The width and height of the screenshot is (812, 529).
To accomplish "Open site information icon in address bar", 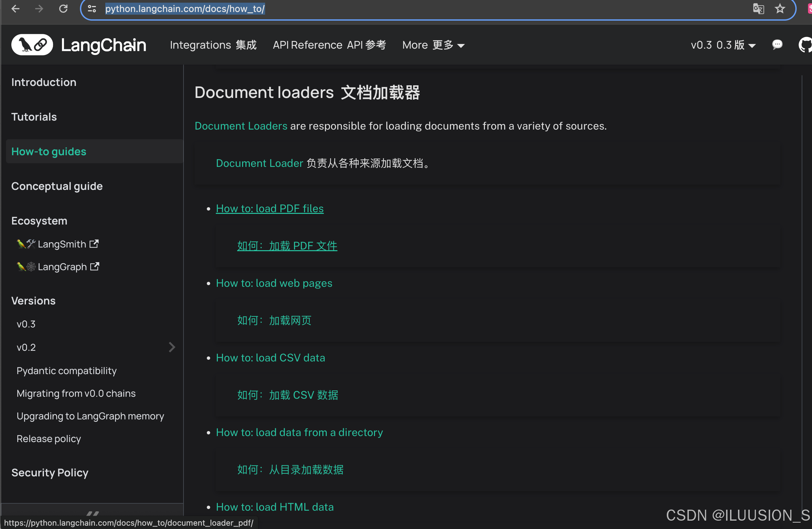I will [x=92, y=9].
